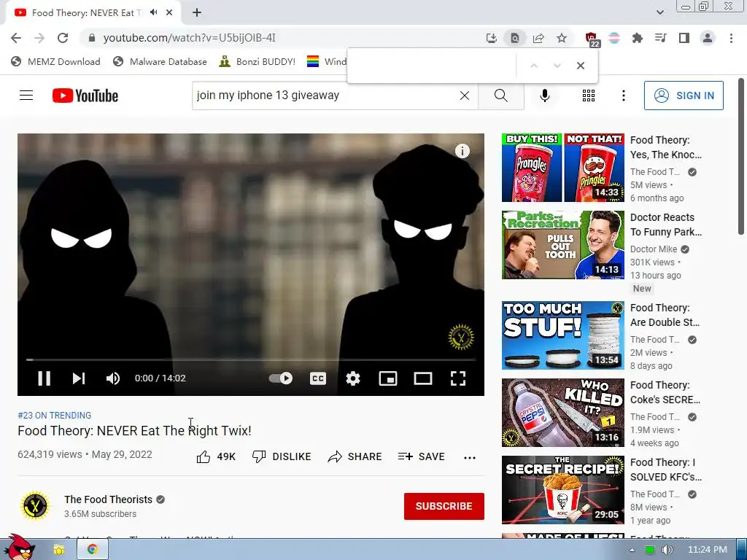Open a new browser tab
747x560 pixels.
click(x=197, y=13)
